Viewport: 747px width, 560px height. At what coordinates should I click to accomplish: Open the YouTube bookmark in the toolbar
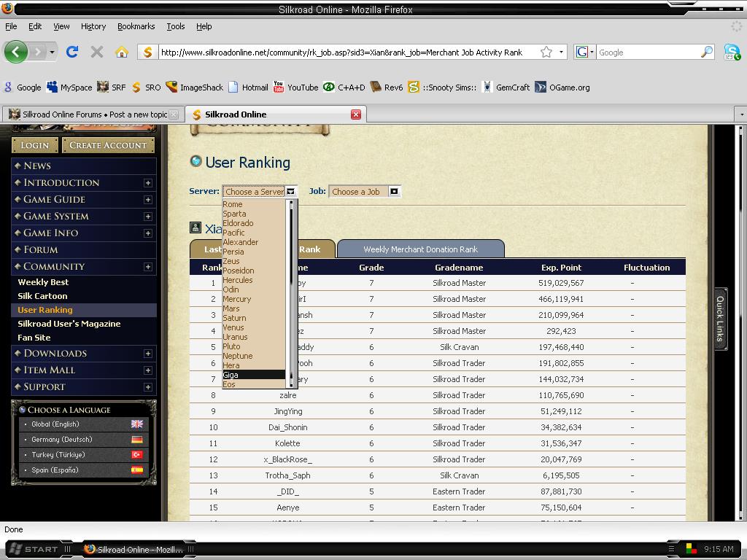(295, 87)
